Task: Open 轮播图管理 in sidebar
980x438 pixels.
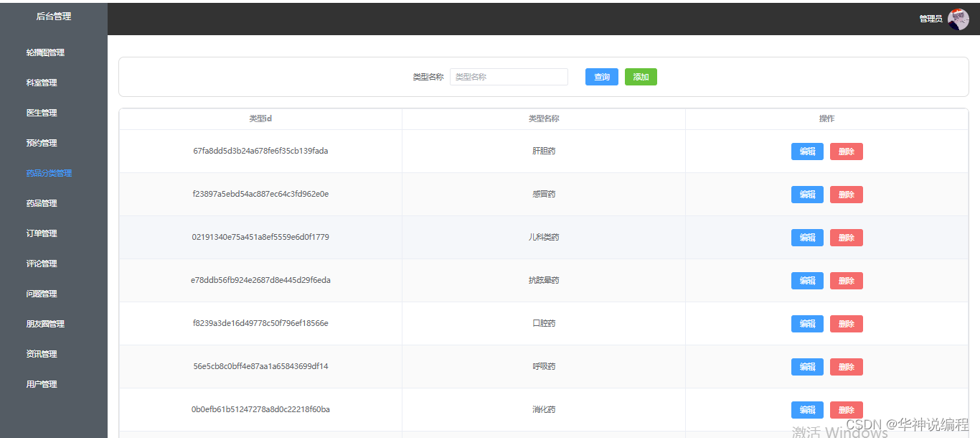Action: (x=45, y=52)
